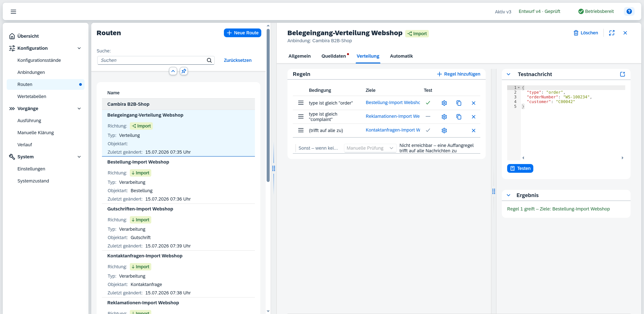644x314 pixels.
Task: Add a rule with Regel hinzufügen
Action: click(459, 74)
